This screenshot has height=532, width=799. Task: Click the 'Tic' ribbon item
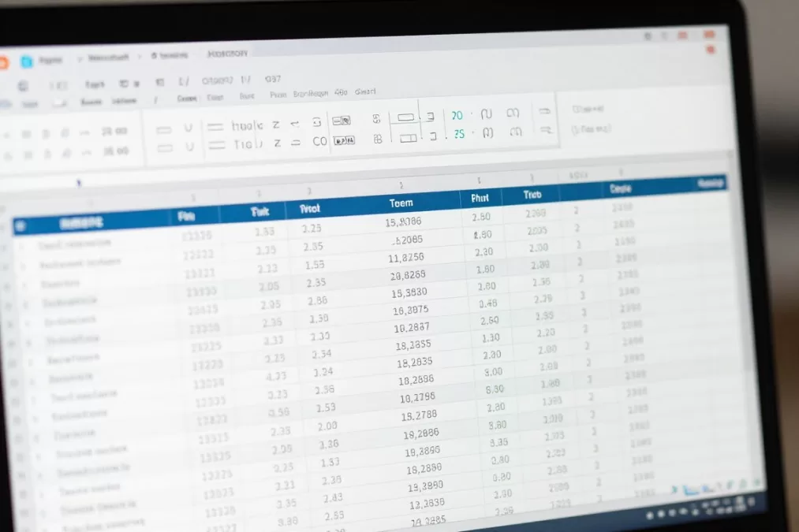(x=248, y=144)
